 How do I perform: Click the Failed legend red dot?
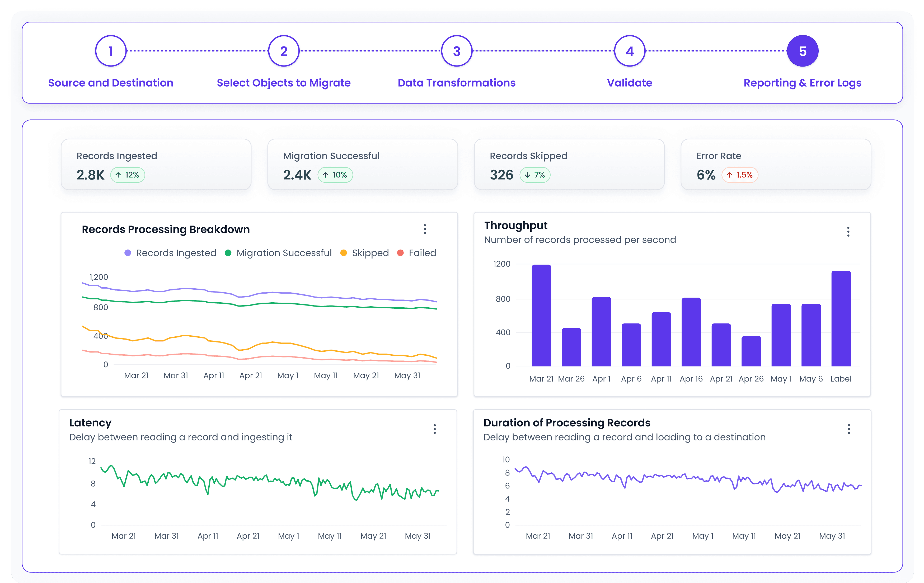400,253
